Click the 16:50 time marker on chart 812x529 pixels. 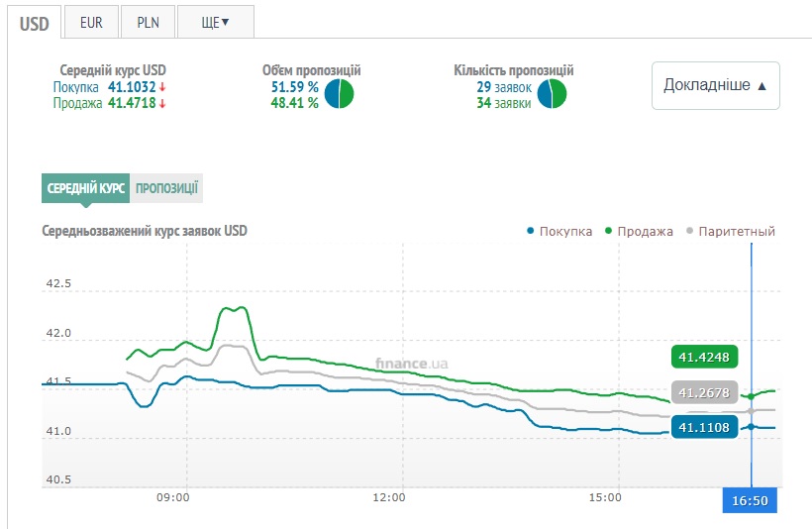pyautogui.click(x=750, y=501)
